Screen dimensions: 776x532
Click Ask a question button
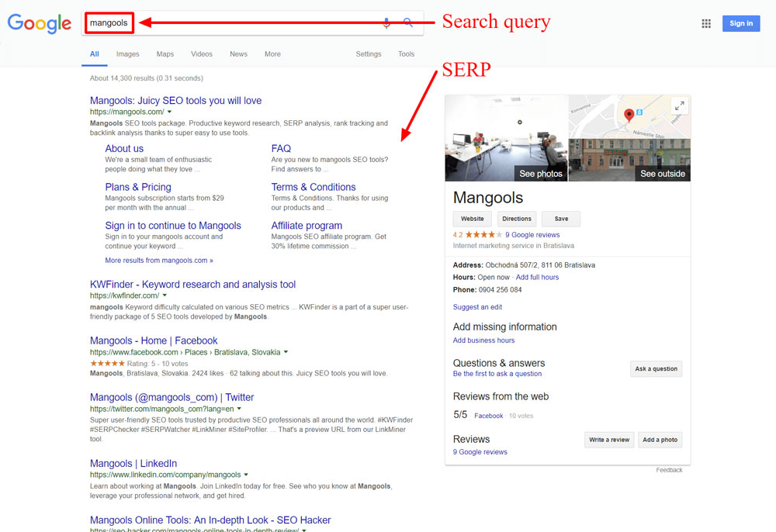pos(656,369)
